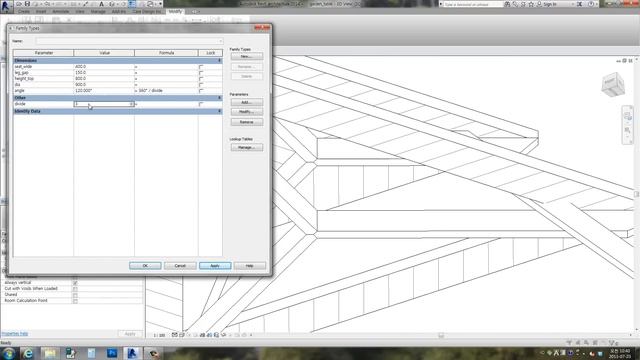Click Help in the Family Types dialog
This screenshot has width=640, height=360.
(x=250, y=266)
